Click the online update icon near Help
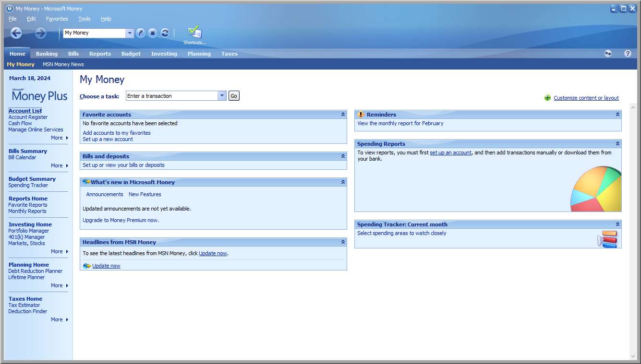Viewport: 641px width, 364px height. coord(608,53)
